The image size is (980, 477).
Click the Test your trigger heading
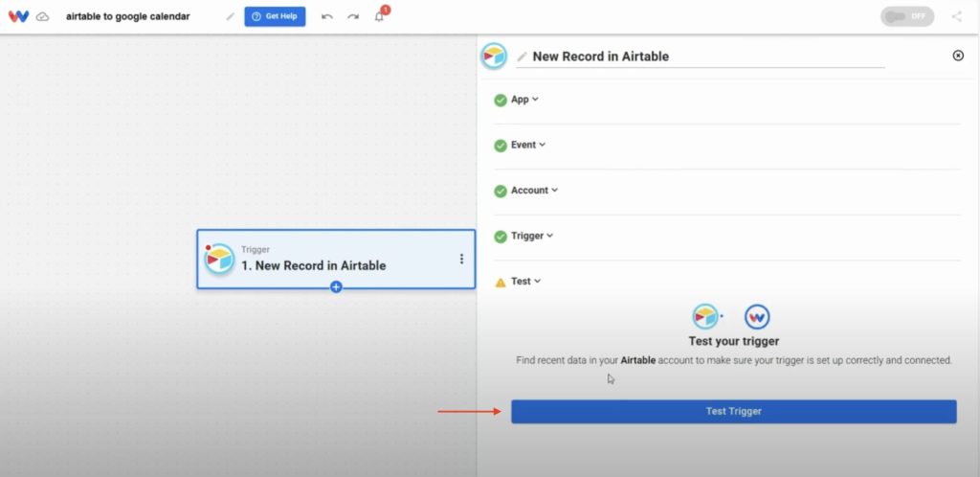tap(734, 341)
